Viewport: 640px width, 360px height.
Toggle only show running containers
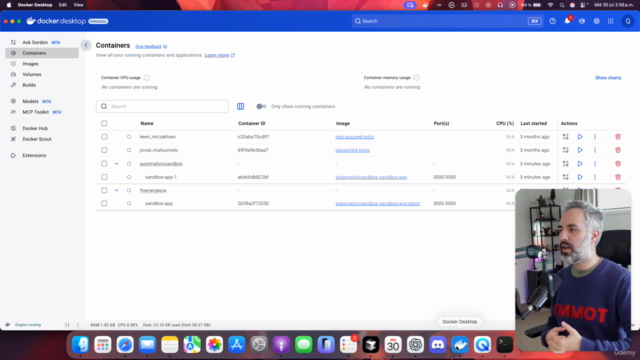(x=261, y=107)
